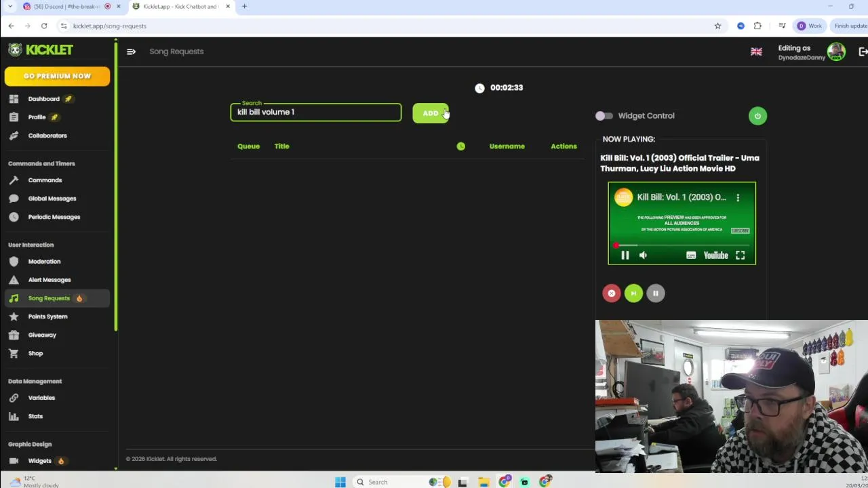The height and width of the screenshot is (488, 868).
Task: Click the Actions column header
Action: [x=564, y=146]
